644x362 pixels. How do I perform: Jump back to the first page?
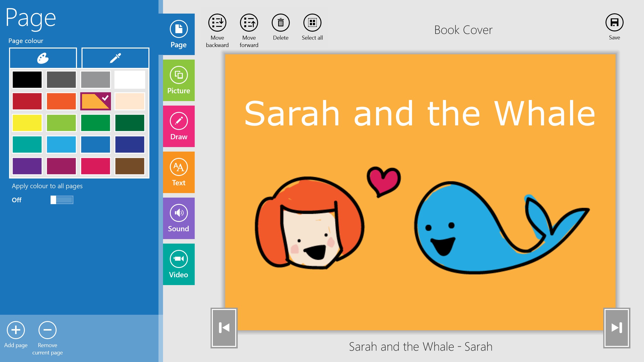point(223,327)
